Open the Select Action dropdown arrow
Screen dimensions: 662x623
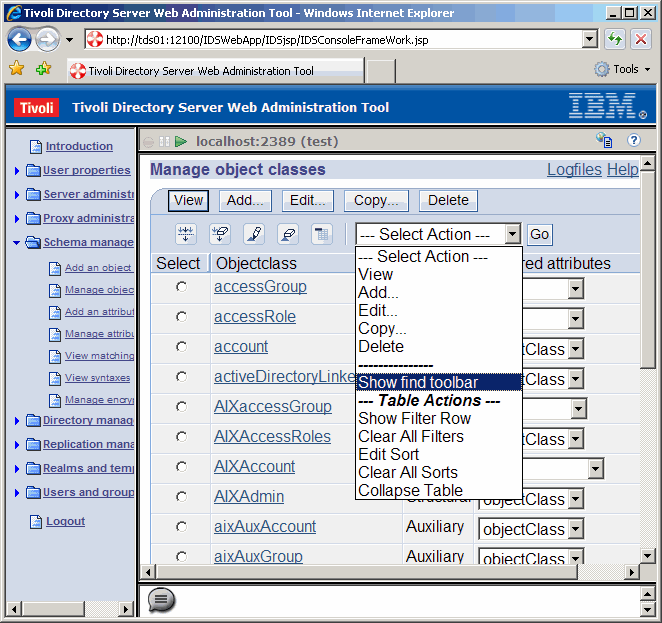click(512, 234)
